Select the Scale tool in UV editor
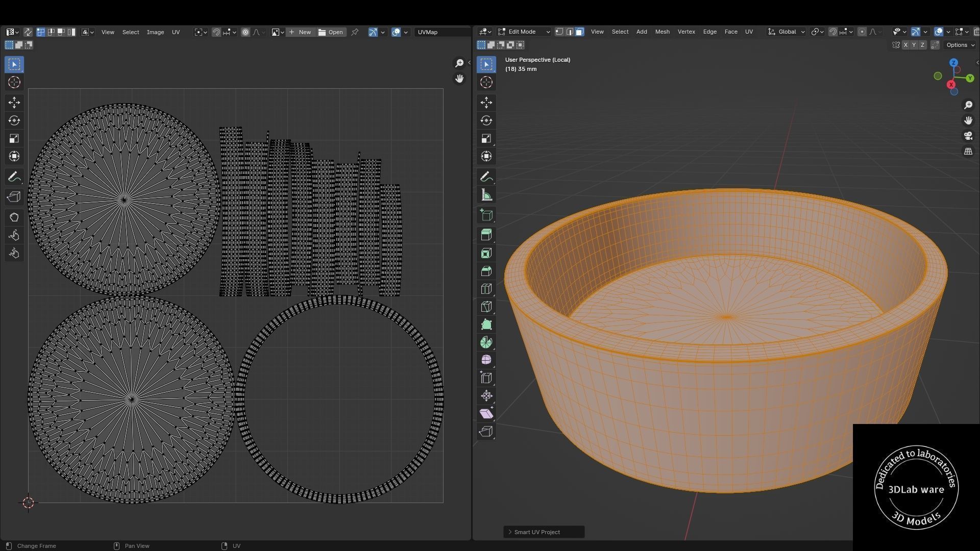Screen dimensions: 980x551 point(14,138)
